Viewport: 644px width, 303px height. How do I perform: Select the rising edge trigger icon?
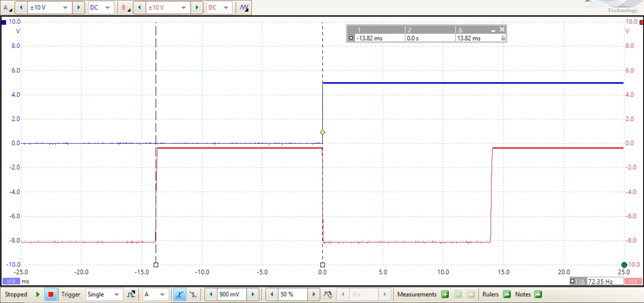(x=180, y=295)
